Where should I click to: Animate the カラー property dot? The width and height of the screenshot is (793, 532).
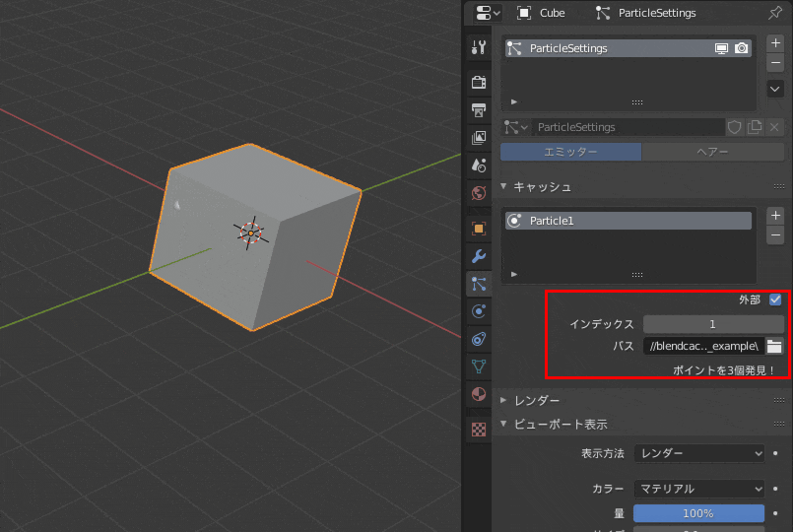(x=775, y=489)
